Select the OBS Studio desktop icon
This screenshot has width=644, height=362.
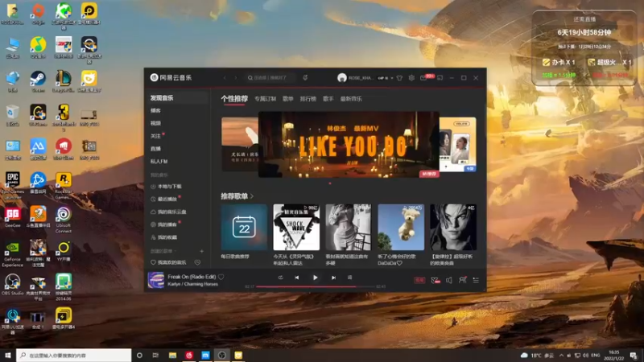[12, 285]
